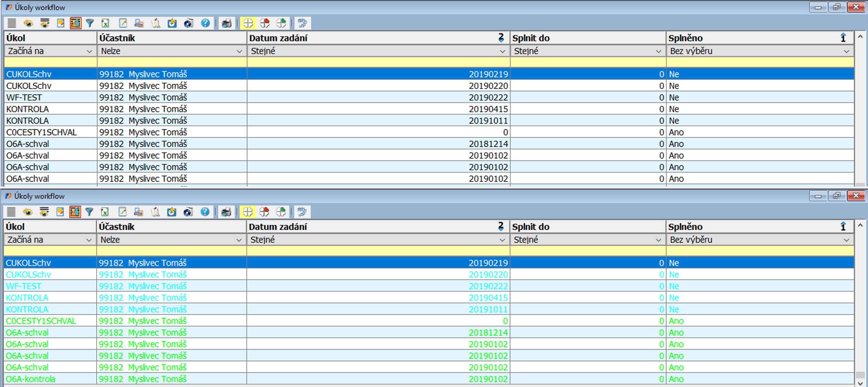Open the 'Začíná na' dropdown in top window

(89, 51)
